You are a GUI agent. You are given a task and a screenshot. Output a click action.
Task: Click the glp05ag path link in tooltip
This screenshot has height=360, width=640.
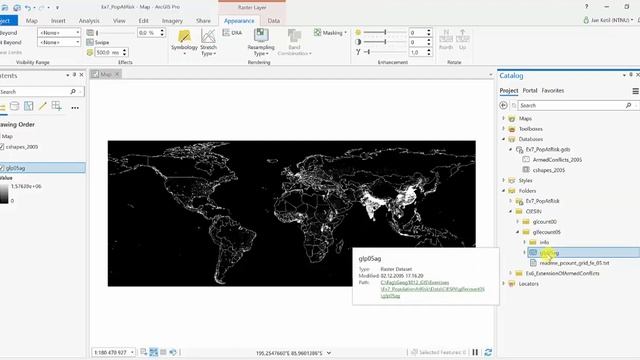(x=432, y=289)
